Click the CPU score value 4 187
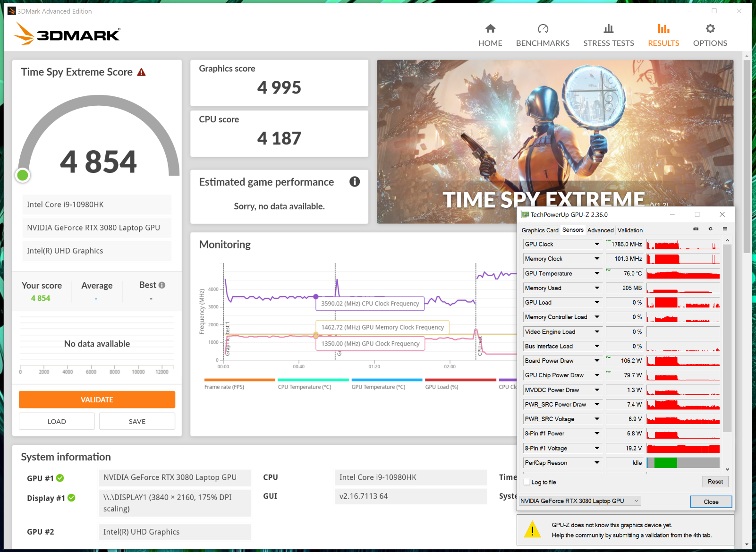Screen dimensions: 756x552 tap(279, 138)
